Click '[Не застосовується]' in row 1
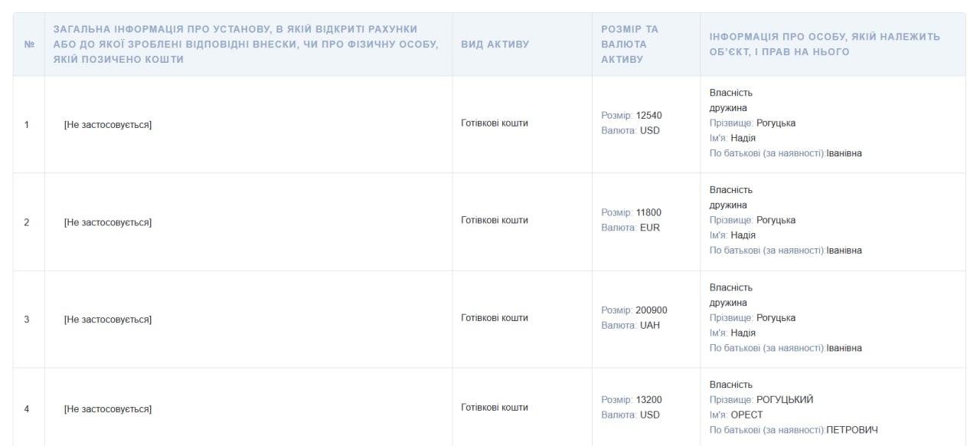This screenshot has height=446, width=980. [x=108, y=125]
